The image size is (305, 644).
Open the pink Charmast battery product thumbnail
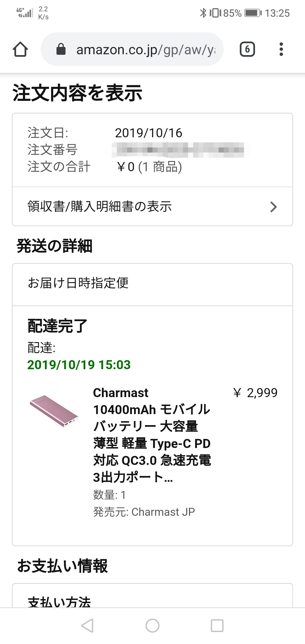coord(54,411)
